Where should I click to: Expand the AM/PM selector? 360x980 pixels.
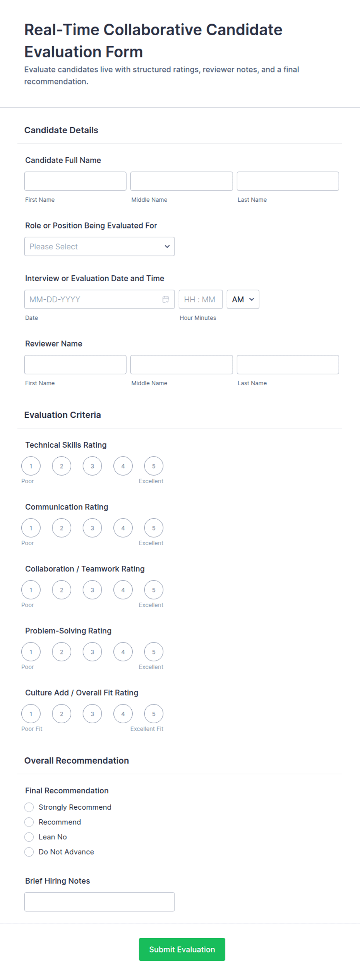point(243,299)
